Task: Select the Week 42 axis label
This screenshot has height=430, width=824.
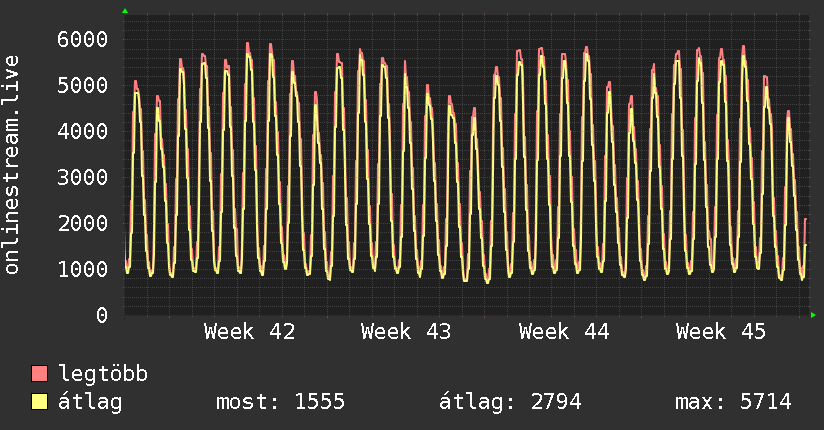Action: (249, 332)
